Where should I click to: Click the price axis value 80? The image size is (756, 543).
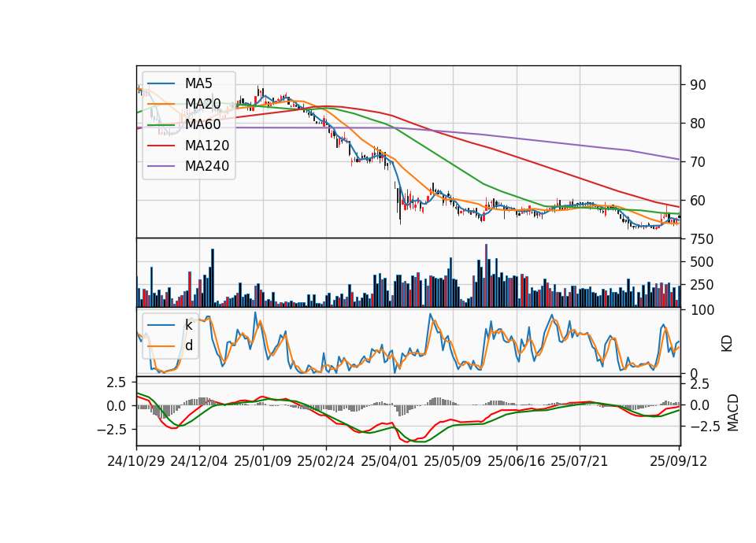[x=698, y=124]
